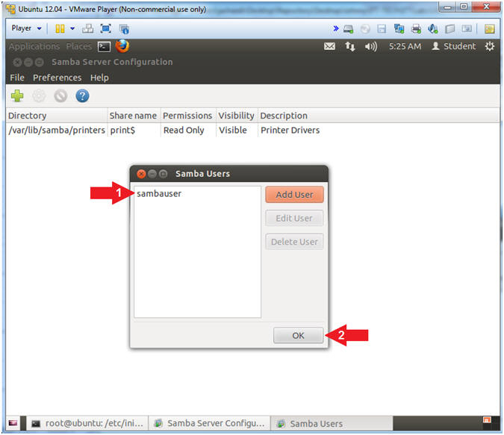Click the Read Only permissions cell

[x=184, y=130]
